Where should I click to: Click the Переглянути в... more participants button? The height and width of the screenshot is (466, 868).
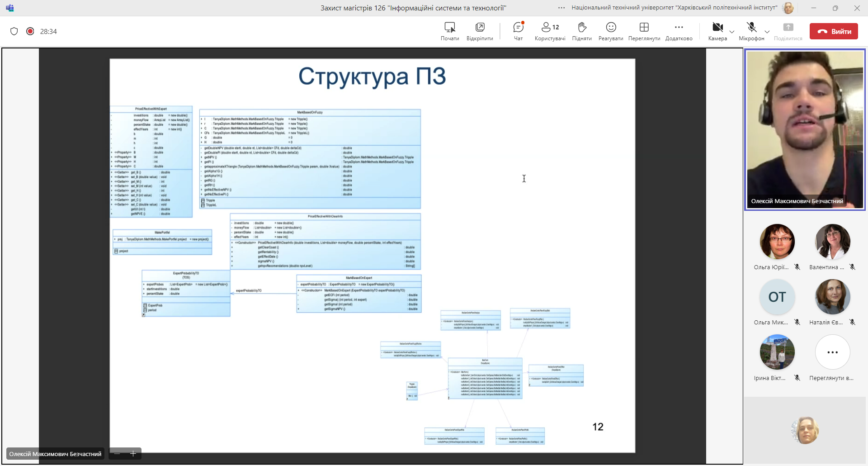pyautogui.click(x=832, y=352)
